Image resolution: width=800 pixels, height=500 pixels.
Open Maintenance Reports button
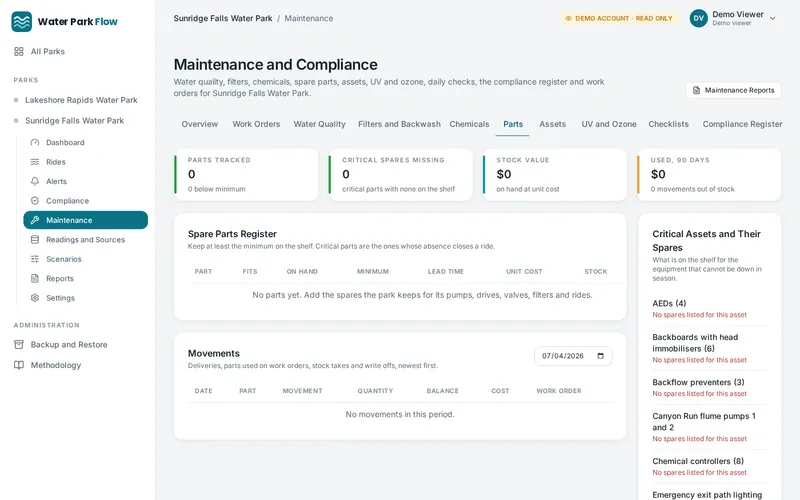click(x=733, y=90)
